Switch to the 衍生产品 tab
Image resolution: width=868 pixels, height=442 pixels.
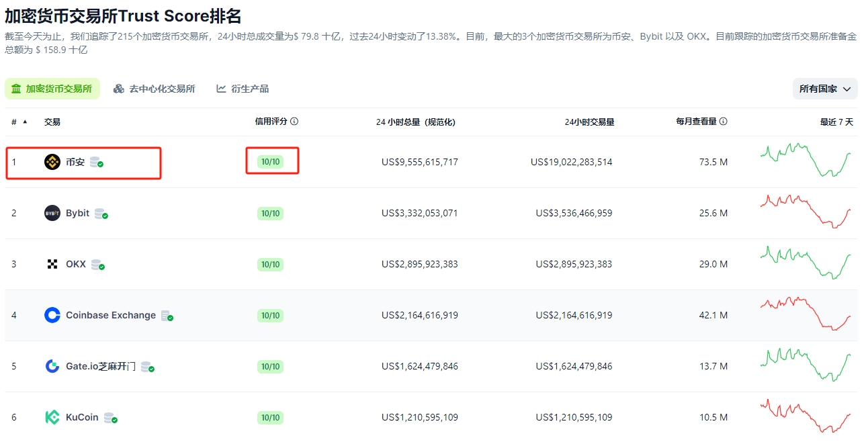243,89
